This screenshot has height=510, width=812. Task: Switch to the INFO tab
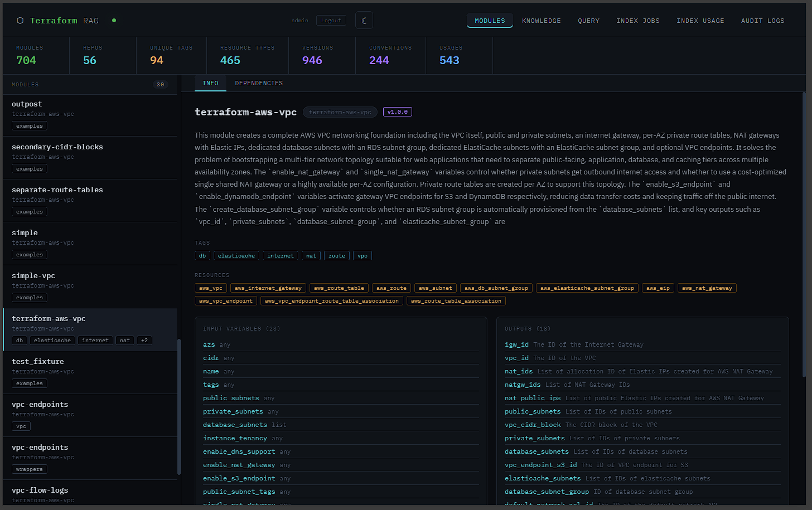(x=210, y=83)
